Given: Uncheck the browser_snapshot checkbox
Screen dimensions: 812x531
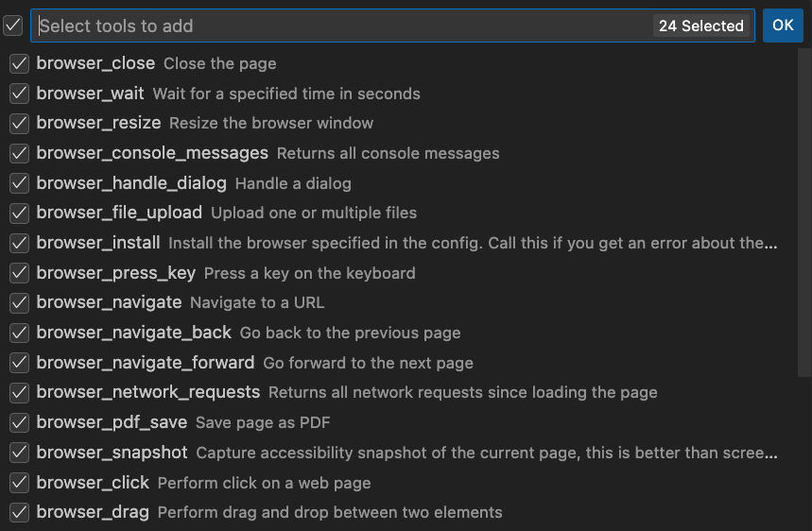Looking at the screenshot, I should point(19,453).
